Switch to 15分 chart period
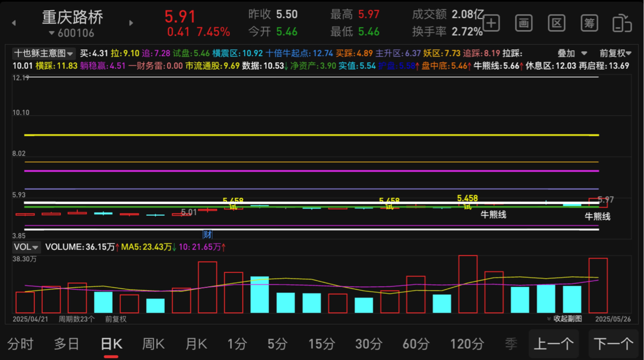644x360 pixels. 322,344
